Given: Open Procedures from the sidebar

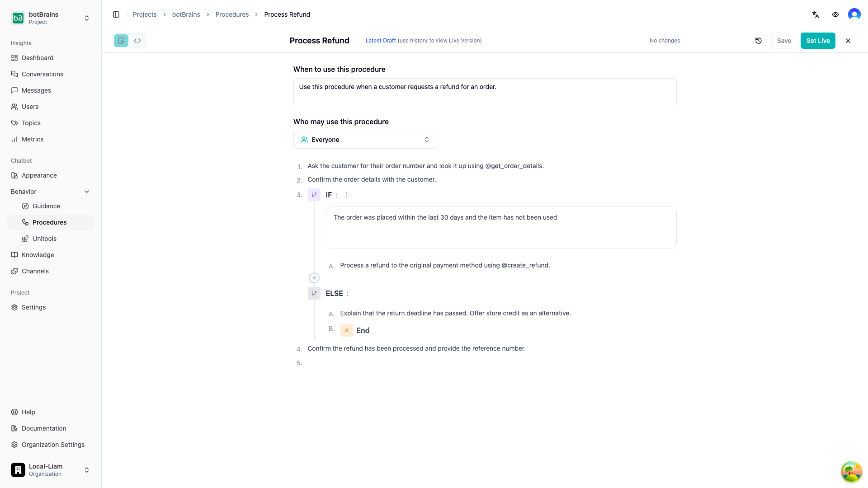Looking at the screenshot, I should click(50, 222).
